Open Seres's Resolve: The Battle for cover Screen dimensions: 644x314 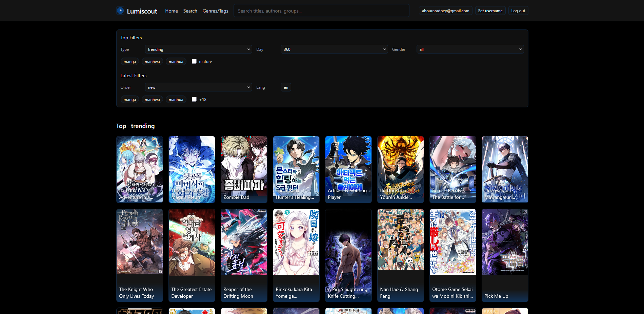(453, 169)
